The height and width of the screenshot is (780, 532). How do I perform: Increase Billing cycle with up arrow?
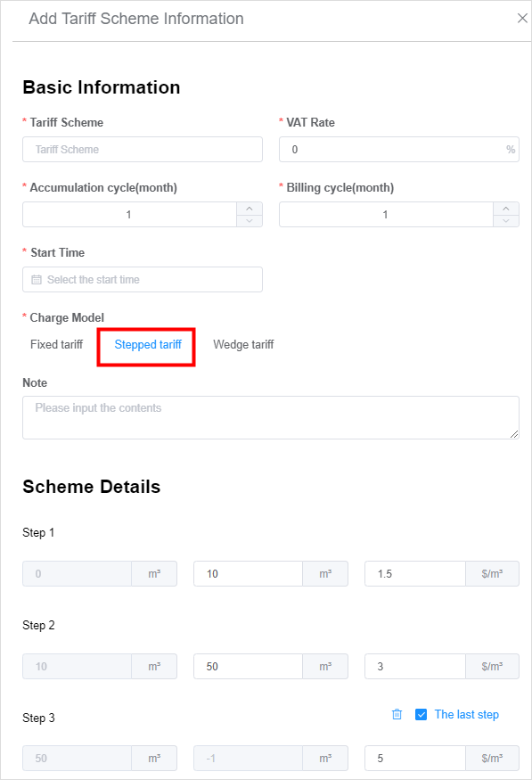[506, 209]
